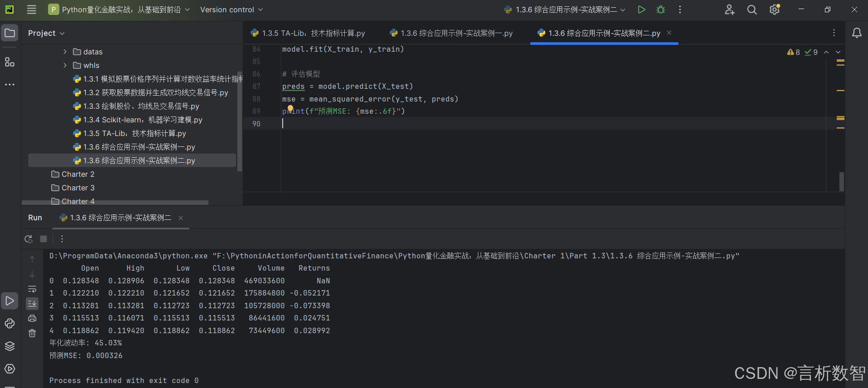The width and height of the screenshot is (868, 388).
Task: Open 1.3.5 TA-Lib file in project tree
Action: 130,133
